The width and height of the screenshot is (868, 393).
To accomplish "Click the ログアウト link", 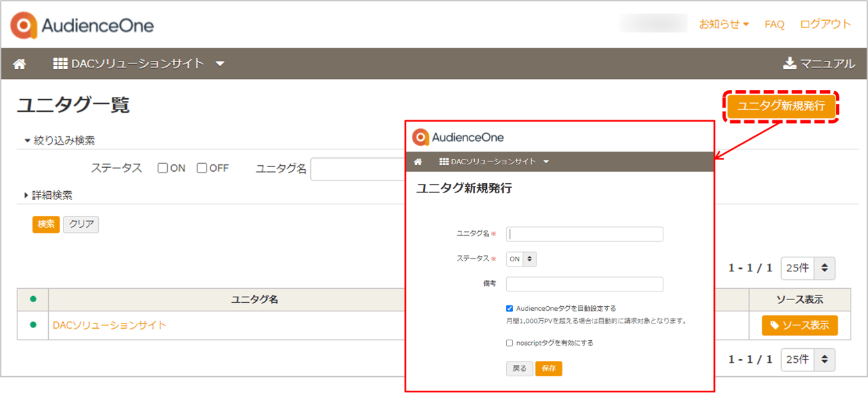I will pyautogui.click(x=825, y=24).
